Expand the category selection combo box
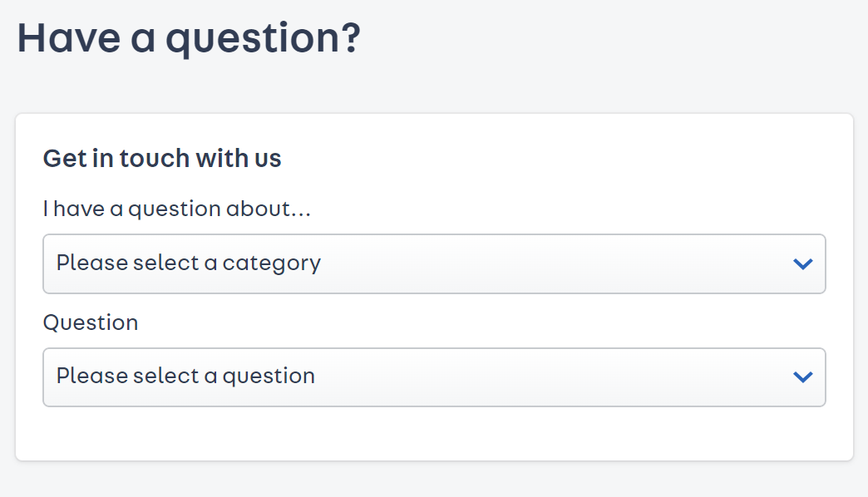 pos(499,263)
